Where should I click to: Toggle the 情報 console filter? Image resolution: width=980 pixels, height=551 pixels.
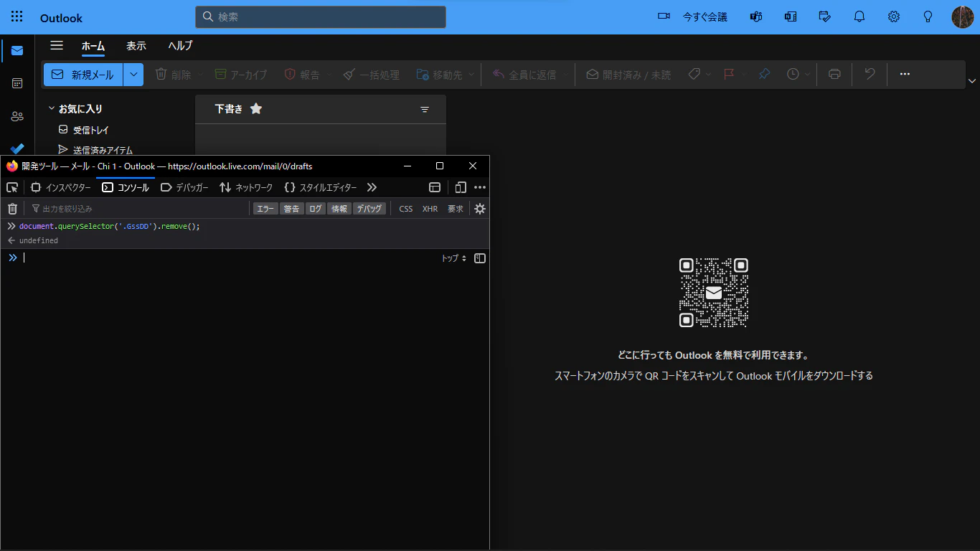(x=339, y=209)
